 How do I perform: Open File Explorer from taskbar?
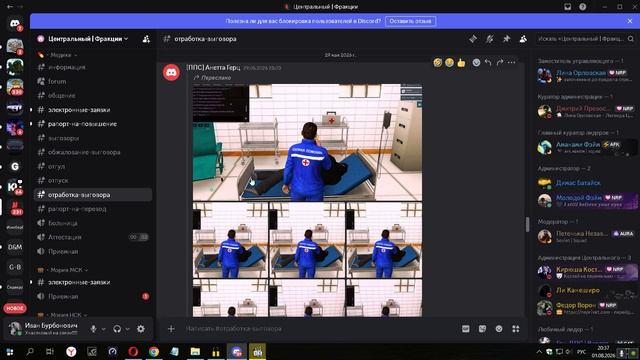195,351
